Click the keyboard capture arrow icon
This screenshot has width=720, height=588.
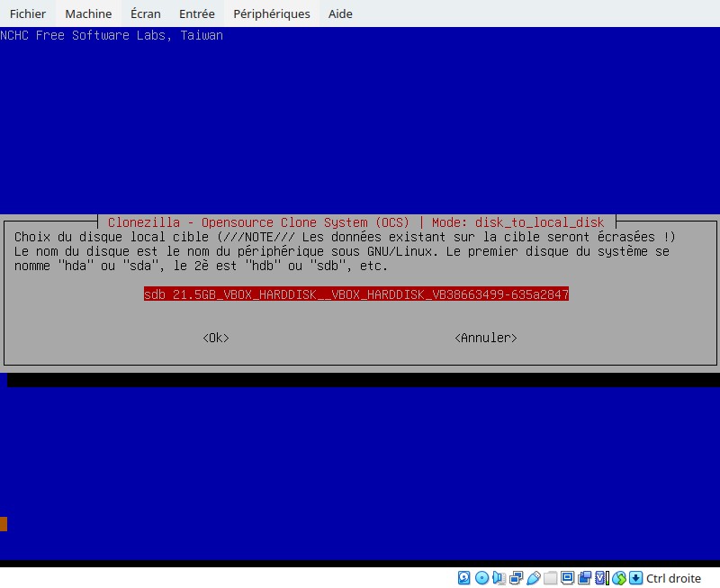tap(635, 578)
